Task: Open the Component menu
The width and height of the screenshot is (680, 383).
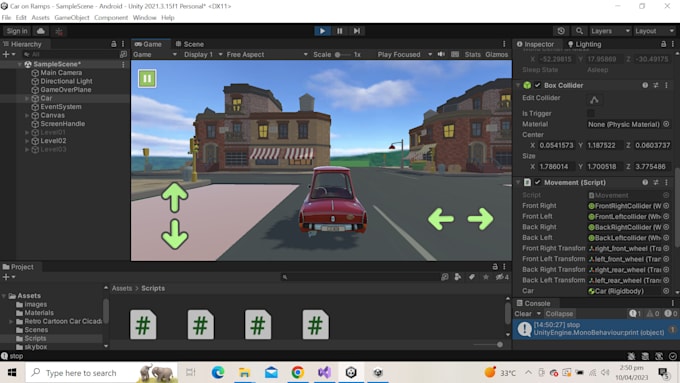Action: (111, 18)
